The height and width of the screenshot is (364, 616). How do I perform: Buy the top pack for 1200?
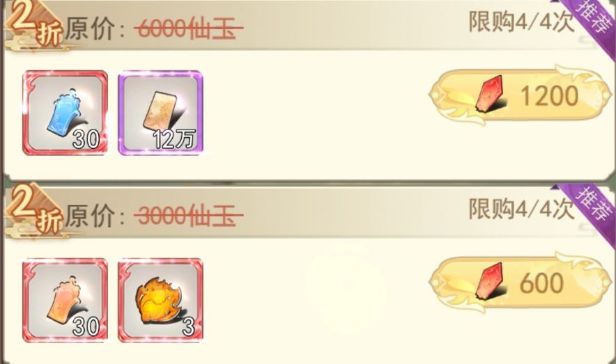[x=520, y=95]
